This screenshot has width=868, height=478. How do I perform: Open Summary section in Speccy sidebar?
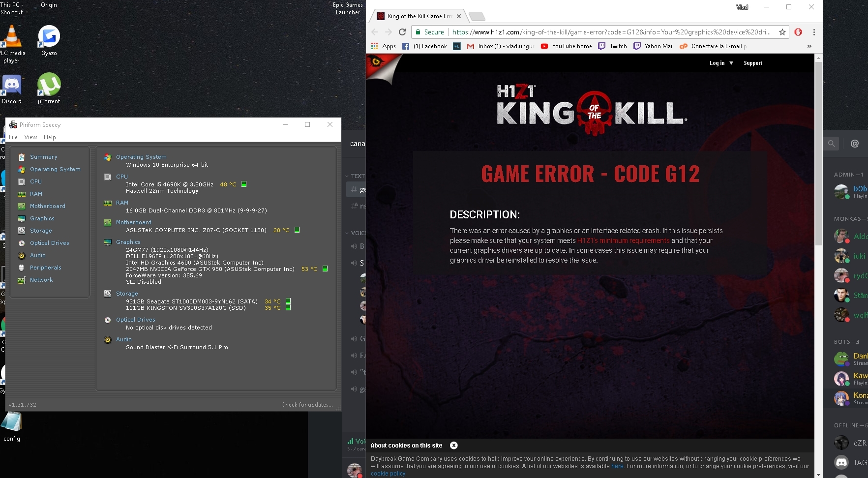click(43, 157)
